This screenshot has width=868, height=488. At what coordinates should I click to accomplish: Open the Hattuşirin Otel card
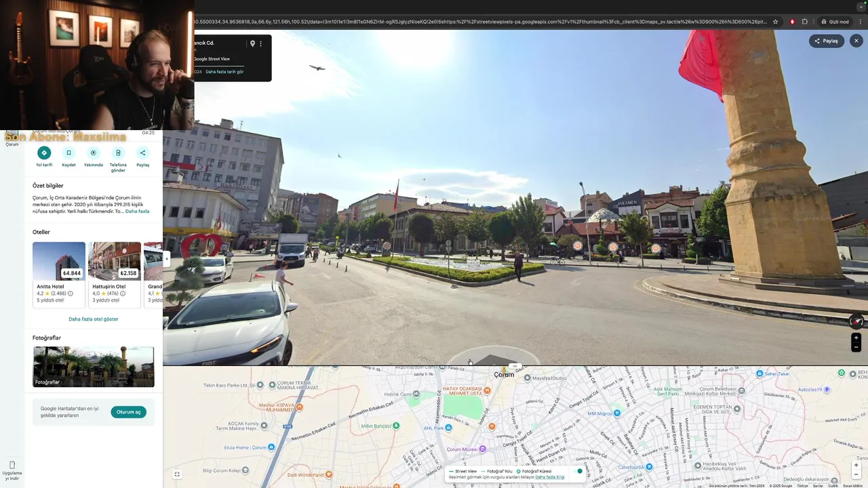point(115,274)
